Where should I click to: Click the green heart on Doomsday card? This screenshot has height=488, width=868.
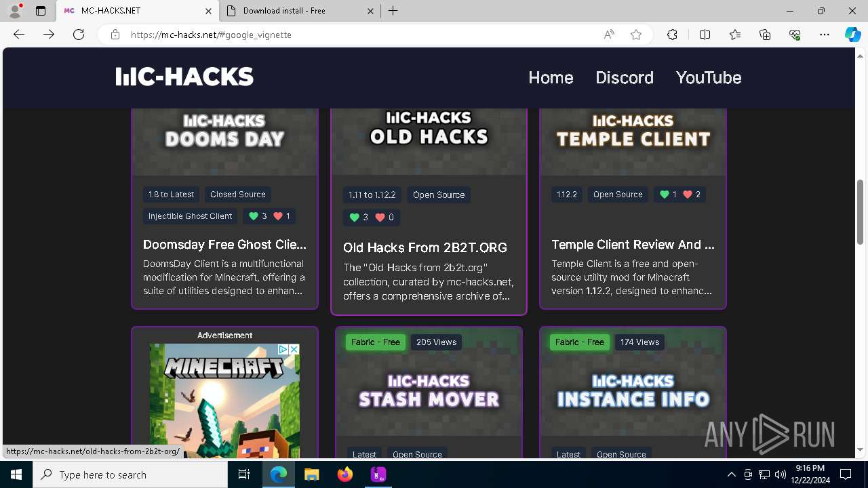pos(254,216)
